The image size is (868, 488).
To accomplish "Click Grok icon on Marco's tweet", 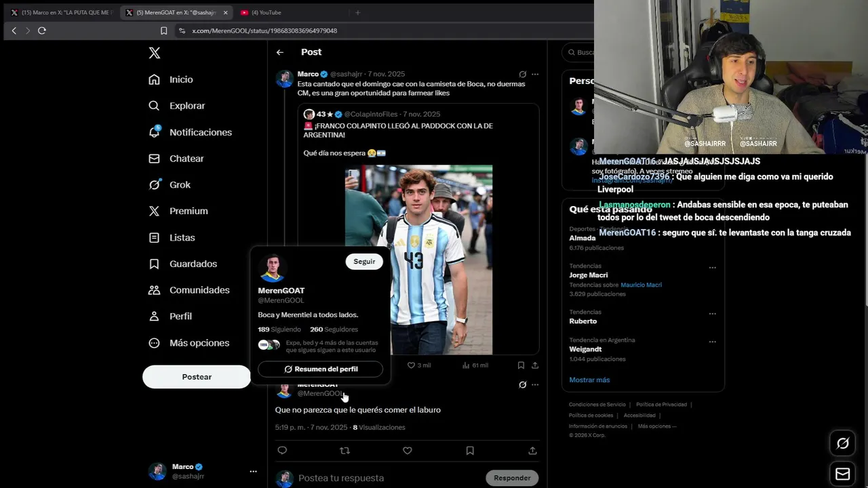I will tap(522, 74).
